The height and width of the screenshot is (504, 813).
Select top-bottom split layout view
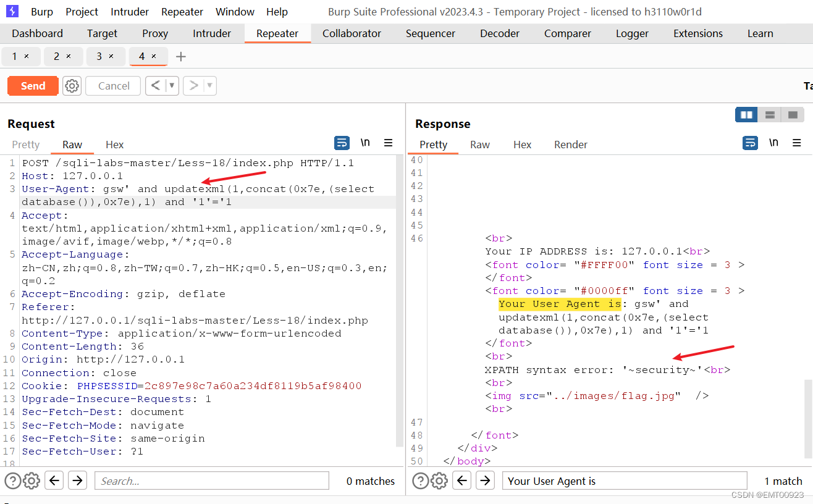point(770,115)
